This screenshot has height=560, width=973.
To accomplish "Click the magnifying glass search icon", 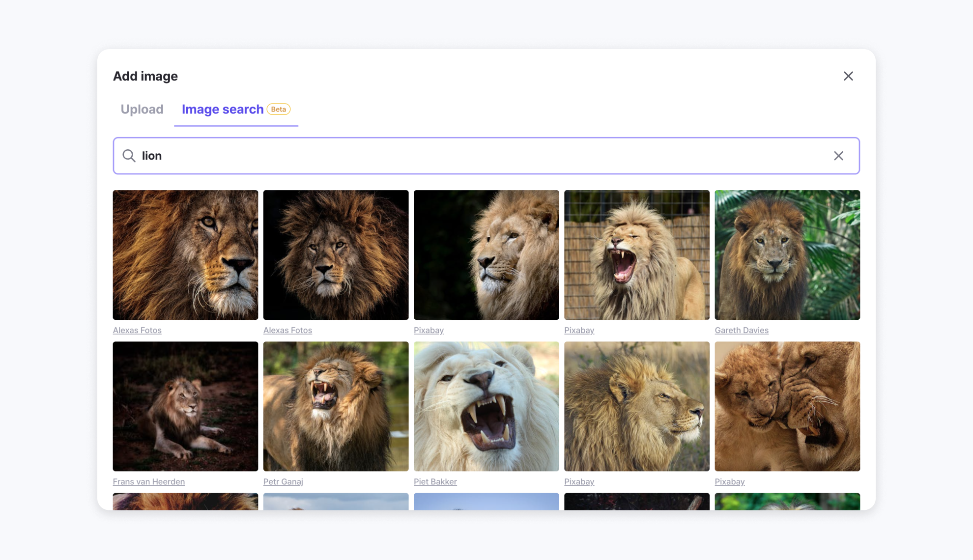I will [129, 156].
